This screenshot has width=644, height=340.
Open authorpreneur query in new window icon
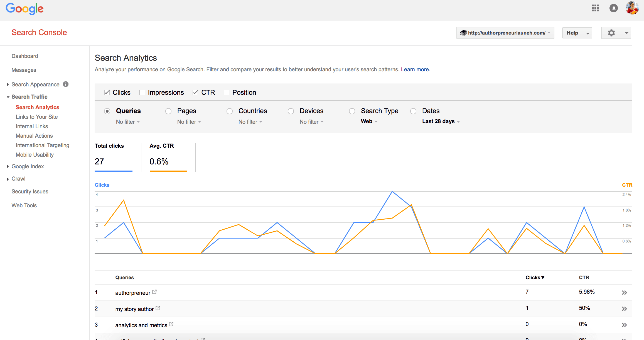(x=154, y=292)
